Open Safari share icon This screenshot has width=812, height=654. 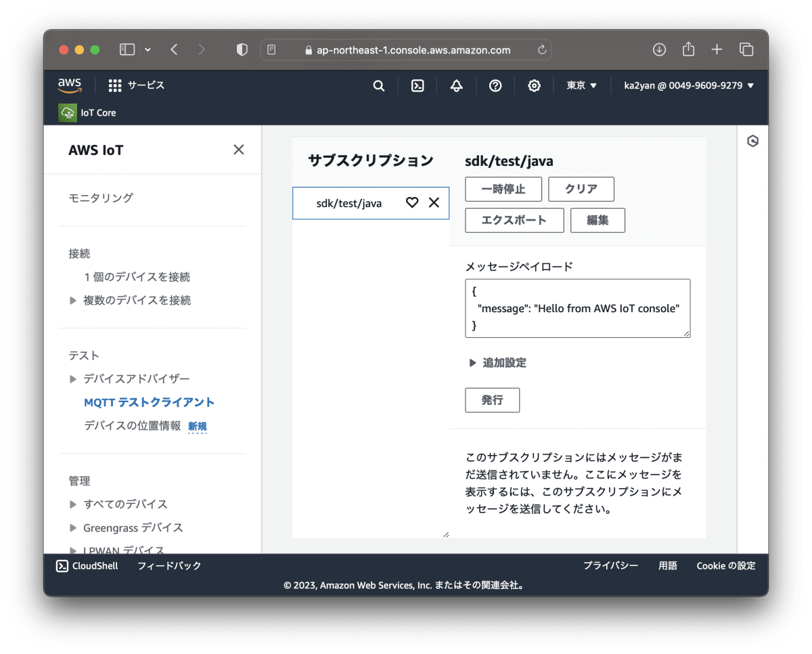(x=688, y=49)
